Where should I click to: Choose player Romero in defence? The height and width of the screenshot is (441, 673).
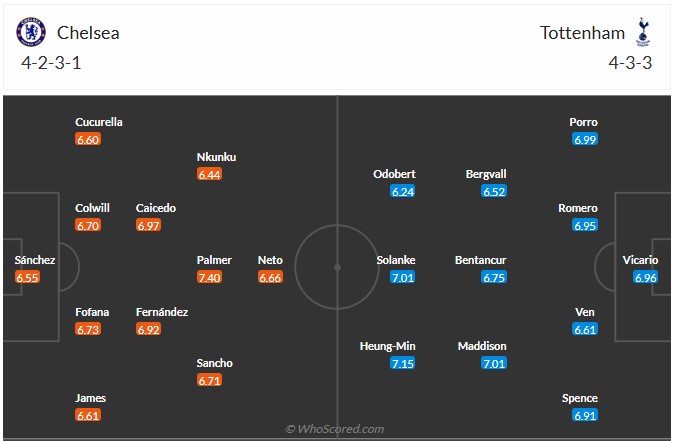tap(578, 208)
